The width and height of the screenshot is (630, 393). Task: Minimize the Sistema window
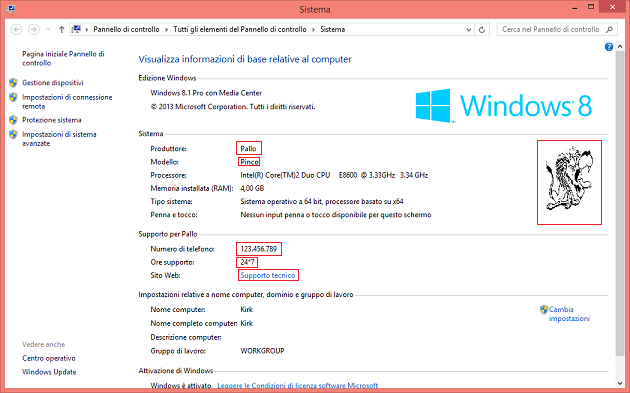(575, 7)
